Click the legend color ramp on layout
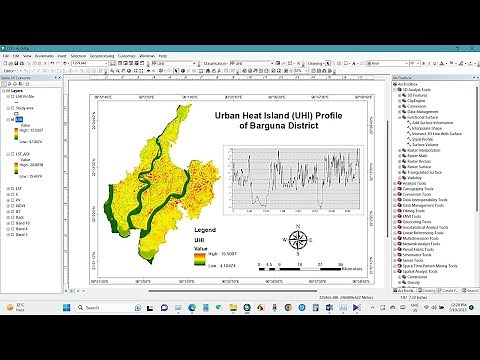The image size is (480, 360). pyautogui.click(x=200, y=260)
